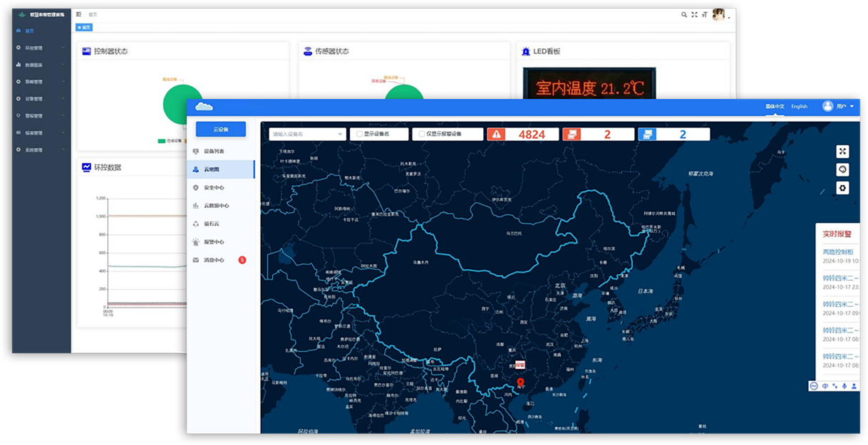Click the search magnifier icon in header
Viewport: 868px width, 445px height.
(684, 14)
